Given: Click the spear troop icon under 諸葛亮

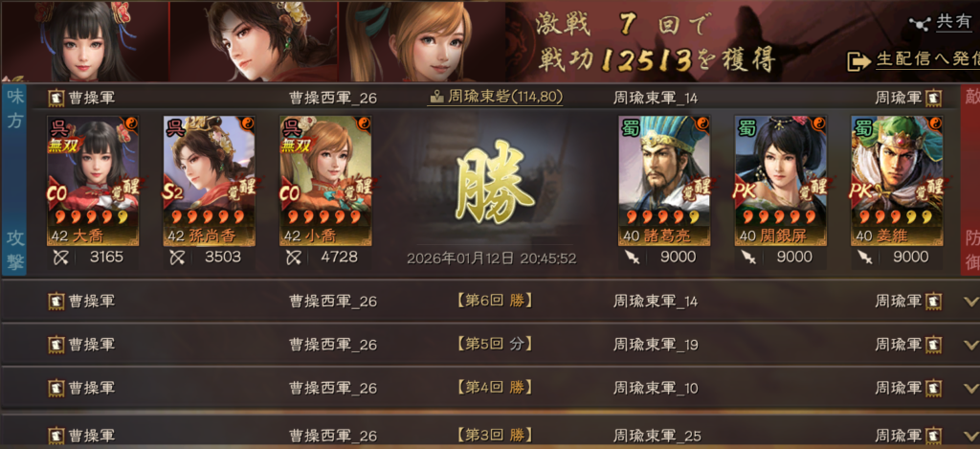Looking at the screenshot, I should click(632, 257).
